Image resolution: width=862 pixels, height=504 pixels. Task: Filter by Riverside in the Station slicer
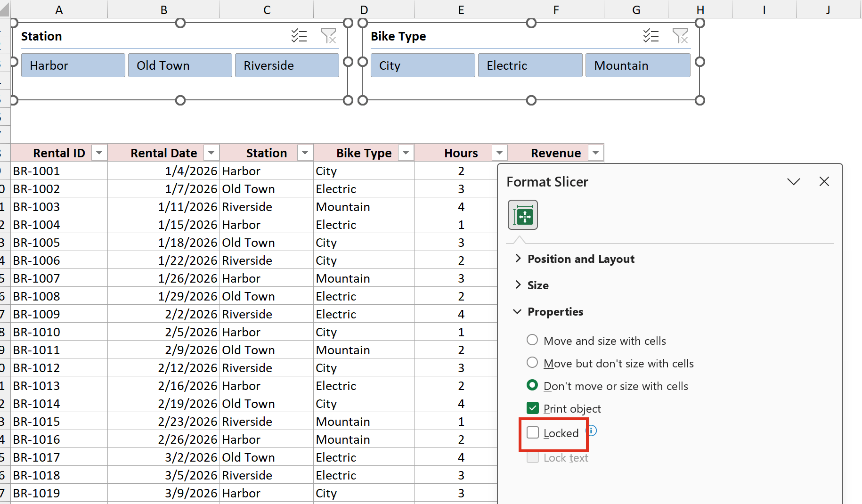coord(287,65)
